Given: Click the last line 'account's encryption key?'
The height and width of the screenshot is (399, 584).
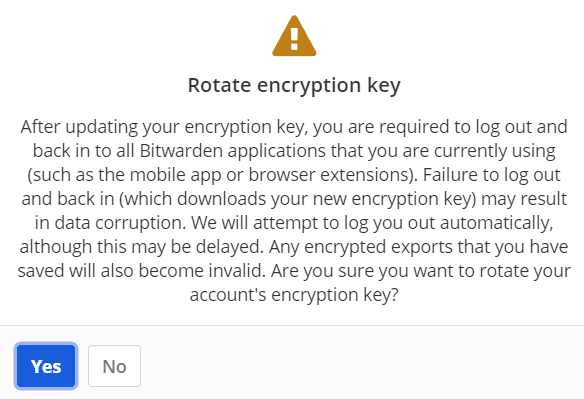Looking at the screenshot, I should pos(294,295).
